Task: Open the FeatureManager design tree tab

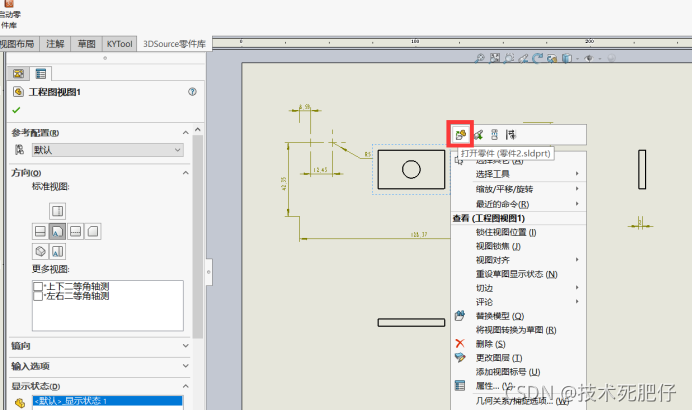Action: coord(18,73)
